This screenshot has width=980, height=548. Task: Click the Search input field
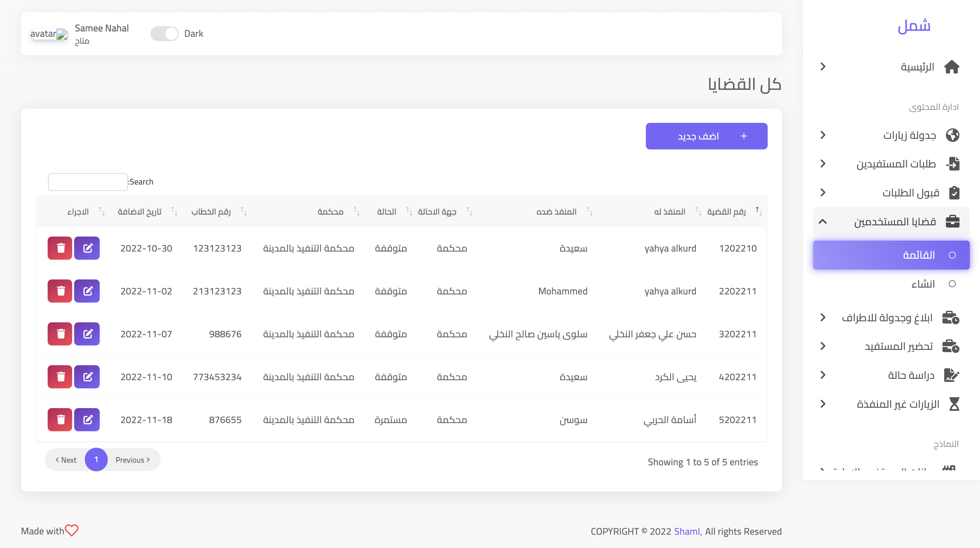pyautogui.click(x=87, y=182)
